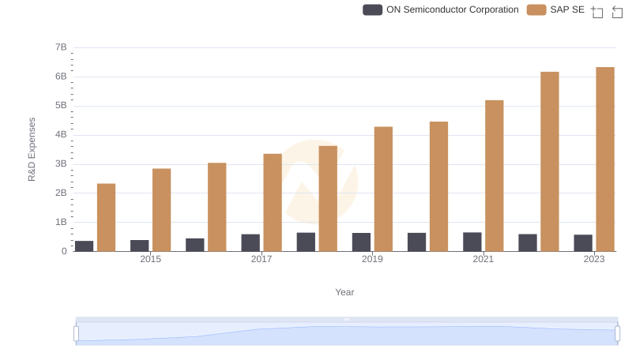
Task: Click the top grip of the data zoom slider
Action: (347, 319)
